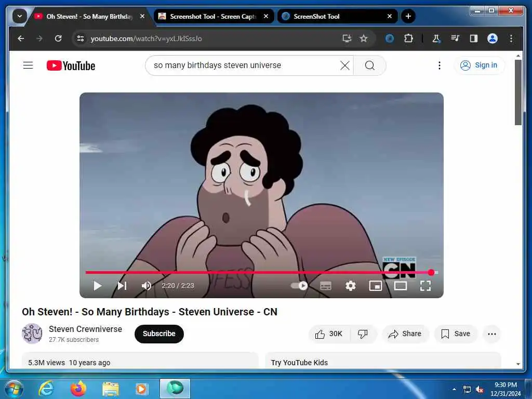This screenshot has height=399, width=532.
Task: Open more actions ellipsis beside Save
Action: [491, 334]
